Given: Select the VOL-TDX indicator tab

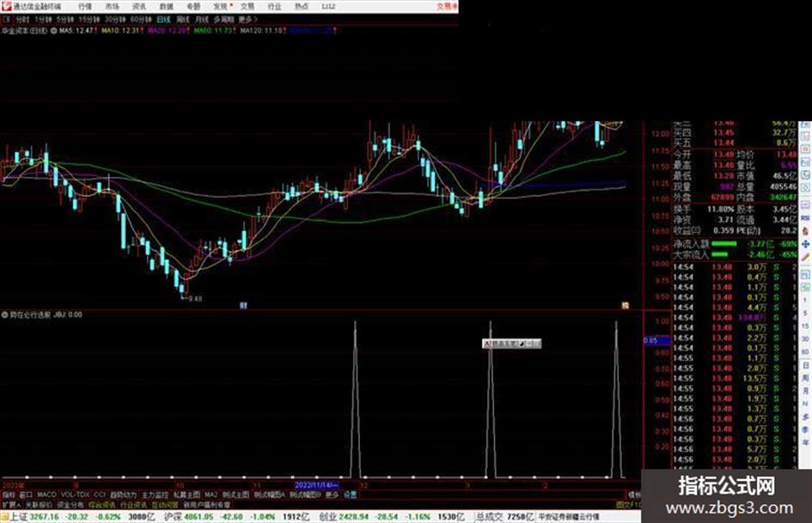Looking at the screenshot, I should coord(75,495).
